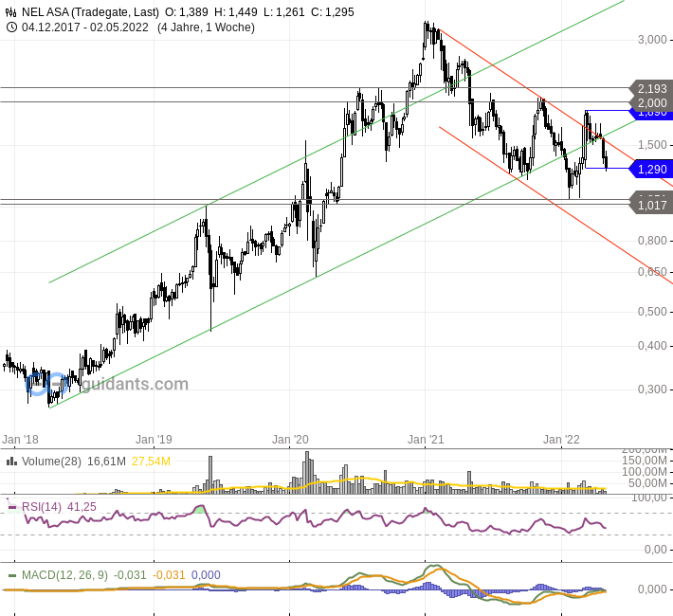Click the RSI value 41,25
This screenshot has height=616, width=673.
click(82, 507)
